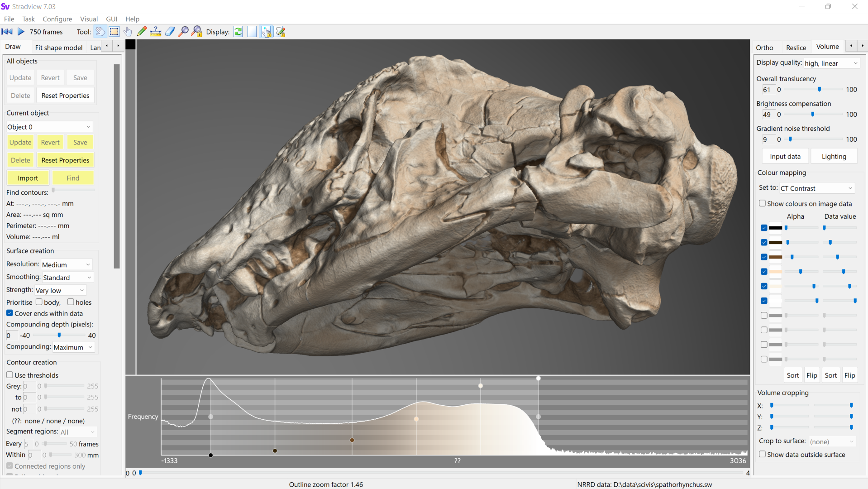Toggle the locked contour edit display icon
Image resolution: width=868 pixels, height=489 pixels.
[x=280, y=32]
